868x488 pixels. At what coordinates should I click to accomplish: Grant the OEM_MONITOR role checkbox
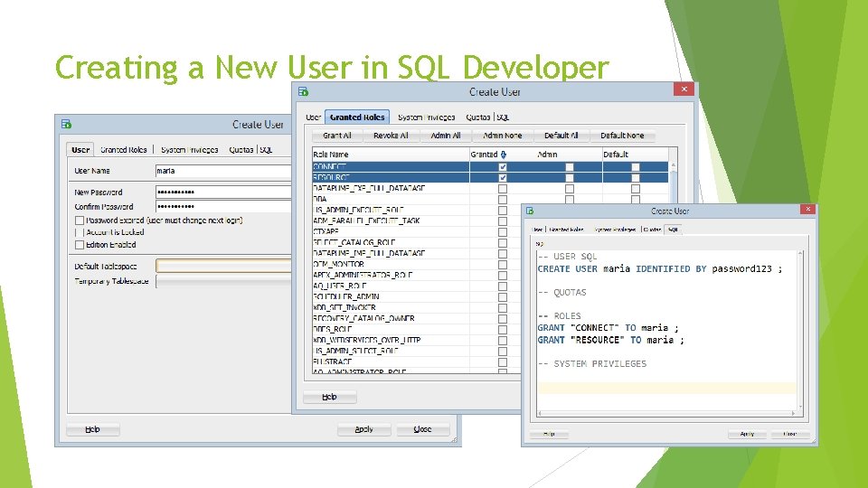[x=502, y=264]
